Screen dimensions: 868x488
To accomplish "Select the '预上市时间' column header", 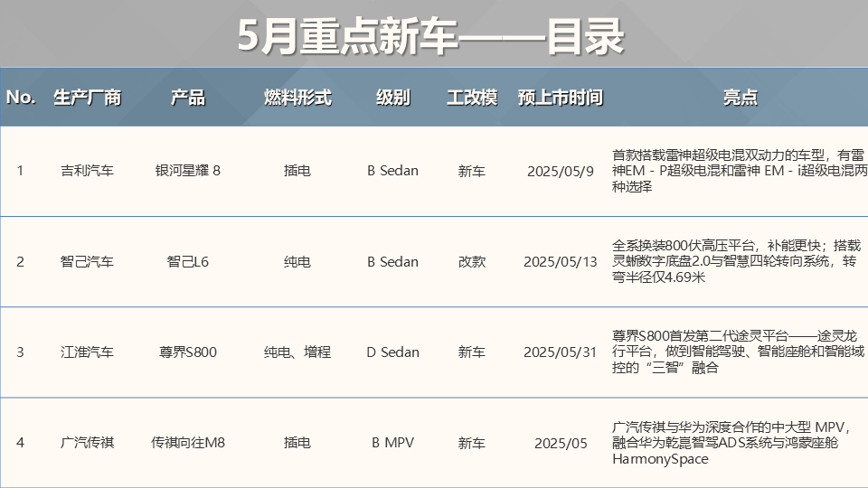I will [x=561, y=98].
